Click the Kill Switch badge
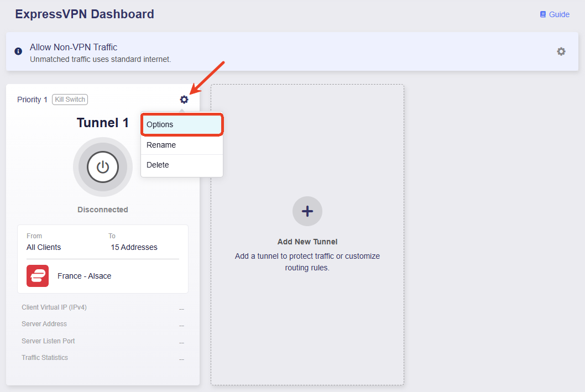Image resolution: width=585 pixels, height=392 pixels. click(70, 100)
